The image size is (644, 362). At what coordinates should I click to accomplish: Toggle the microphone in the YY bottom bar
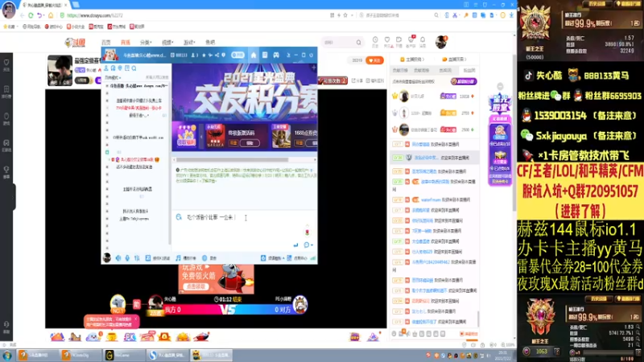pos(127,257)
